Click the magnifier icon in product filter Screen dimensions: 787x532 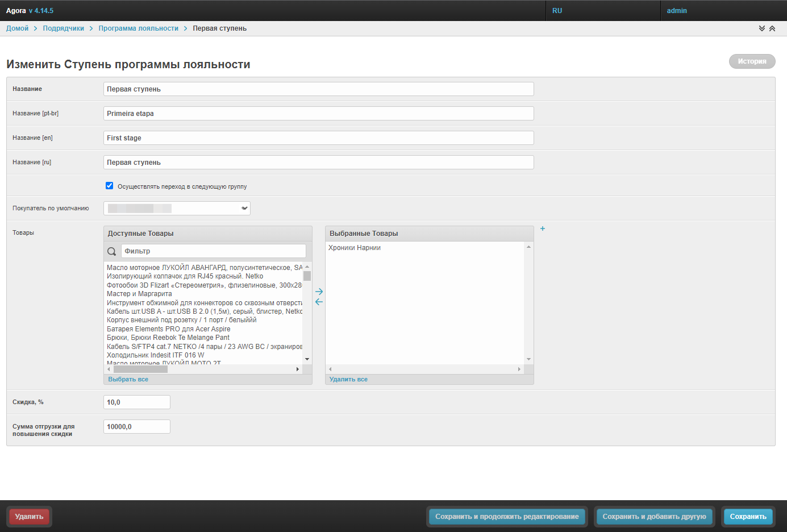112,251
